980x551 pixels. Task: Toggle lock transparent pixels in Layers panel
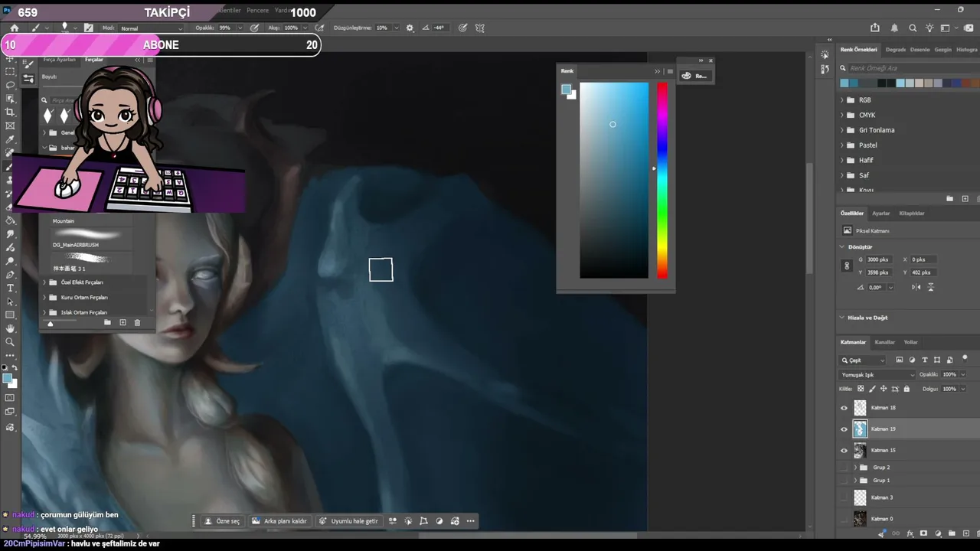(861, 389)
